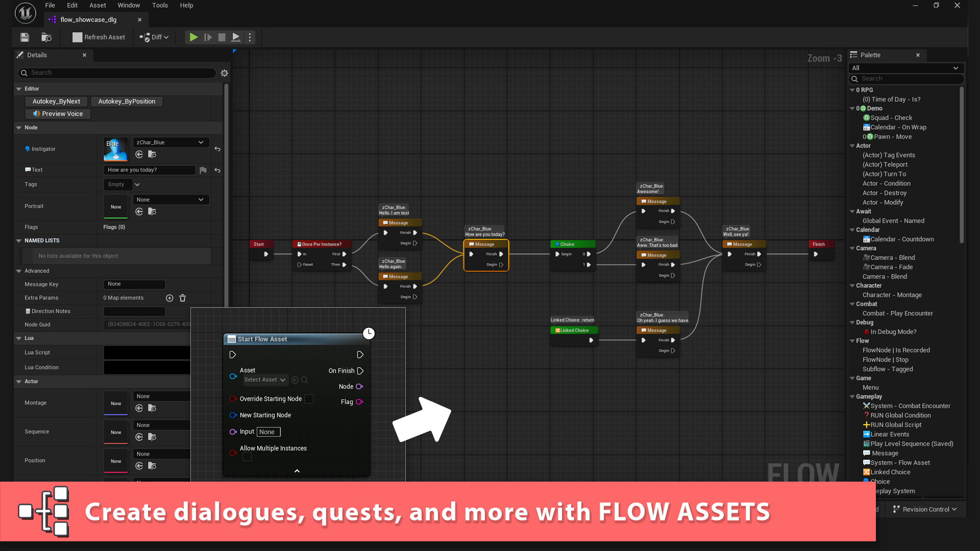Click the timer clock icon on Start Flow Asset
Image resolution: width=980 pixels, height=551 pixels.
(x=369, y=333)
